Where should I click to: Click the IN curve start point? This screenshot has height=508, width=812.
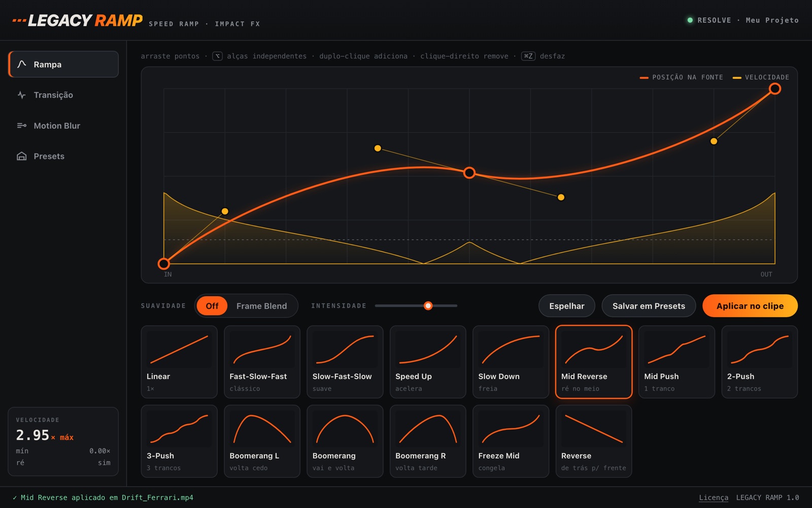click(x=163, y=264)
